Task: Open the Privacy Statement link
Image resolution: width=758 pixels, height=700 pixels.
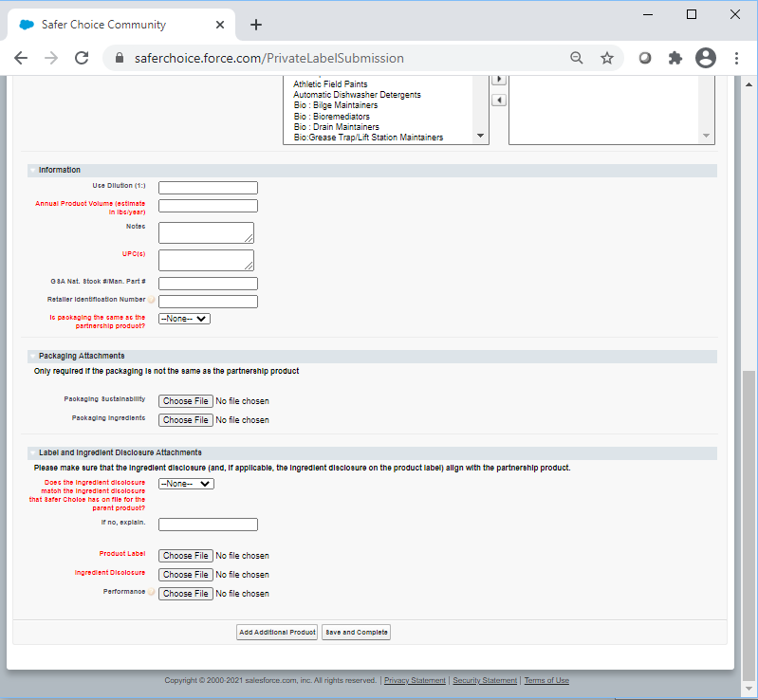Action: [415, 681]
